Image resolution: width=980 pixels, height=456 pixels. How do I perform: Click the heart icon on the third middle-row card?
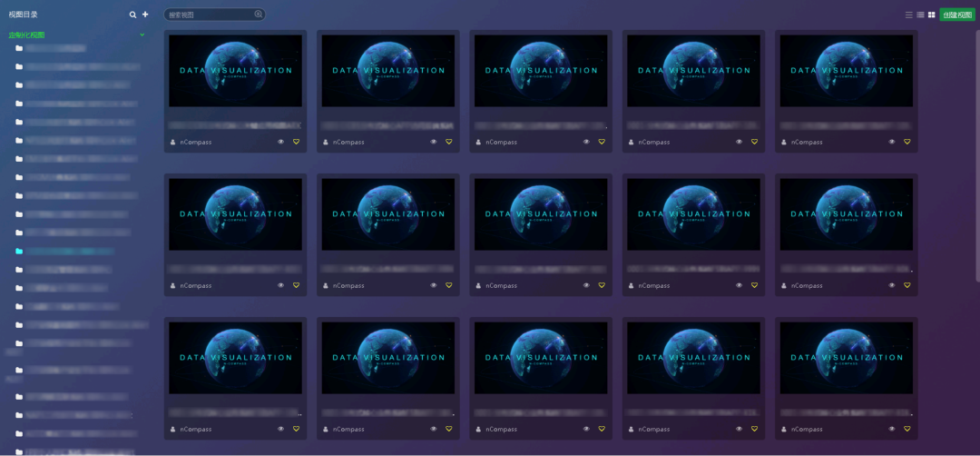602,285
